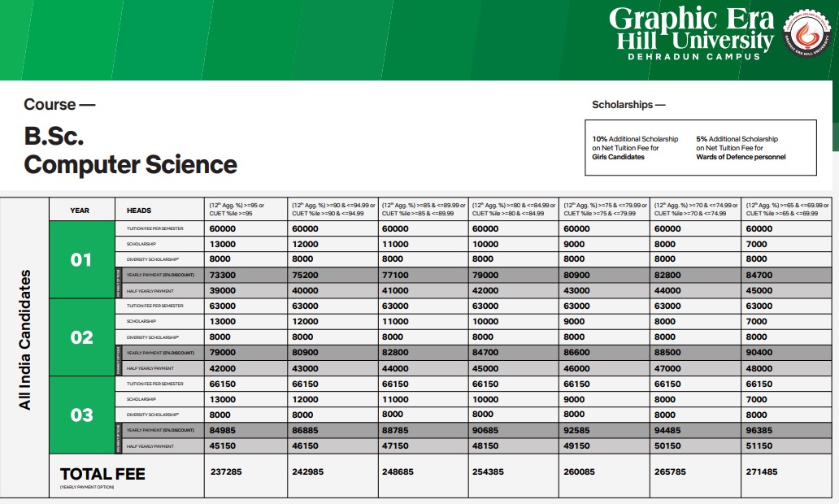Screen dimensions: 839x504
Task: Click the half yearly payment value 39000
Action: (223, 290)
